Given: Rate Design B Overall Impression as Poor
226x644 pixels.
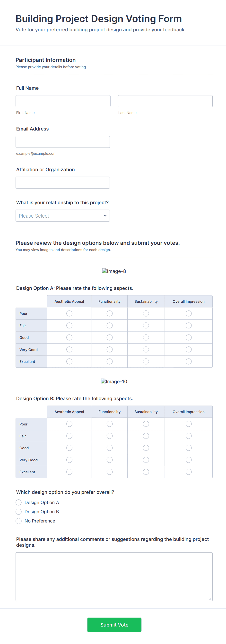Looking at the screenshot, I should [x=188, y=424].
